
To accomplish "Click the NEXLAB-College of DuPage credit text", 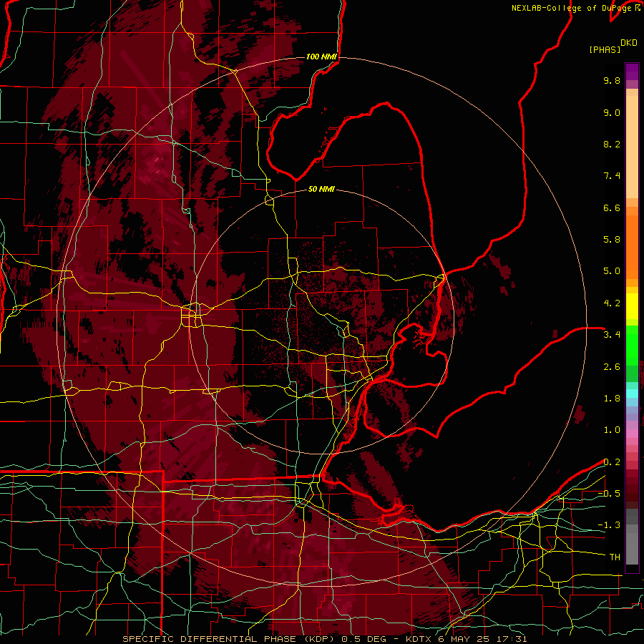I will pos(576,8).
